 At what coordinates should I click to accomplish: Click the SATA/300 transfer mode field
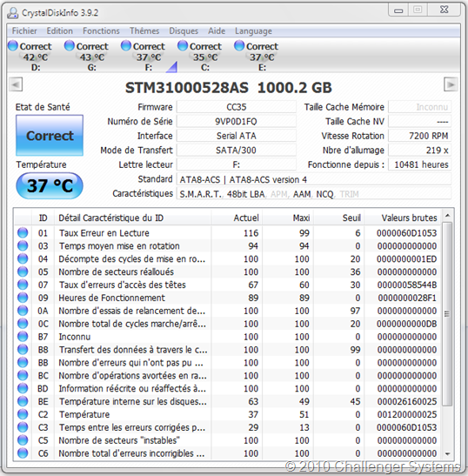(236, 151)
